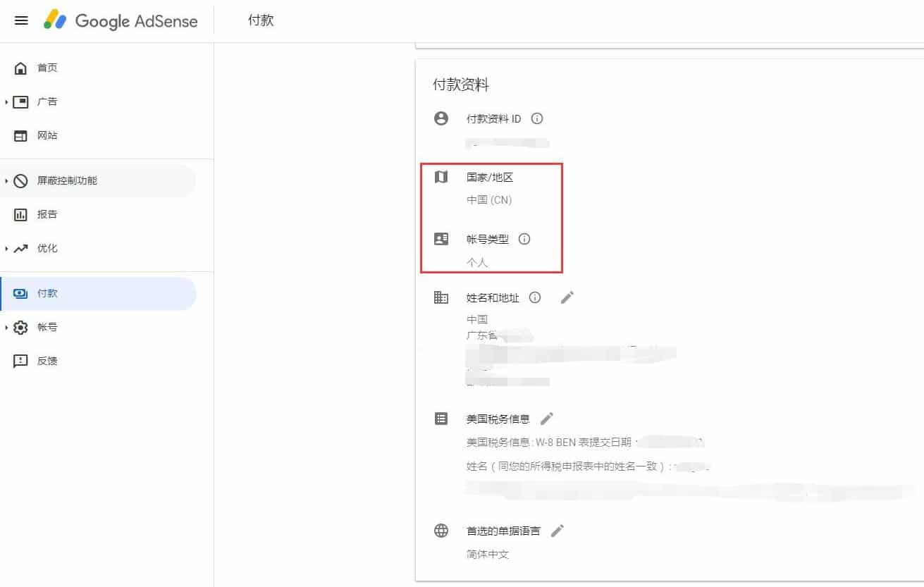924x587 pixels.
Task: Click the info icon next to 姓名和地址
Action: (535, 297)
